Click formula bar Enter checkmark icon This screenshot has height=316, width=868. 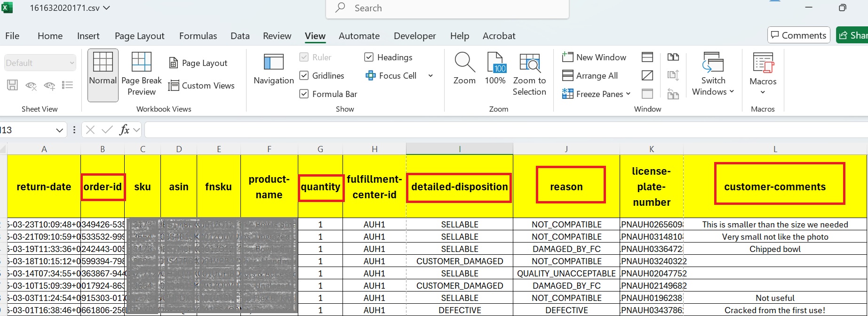click(x=107, y=130)
